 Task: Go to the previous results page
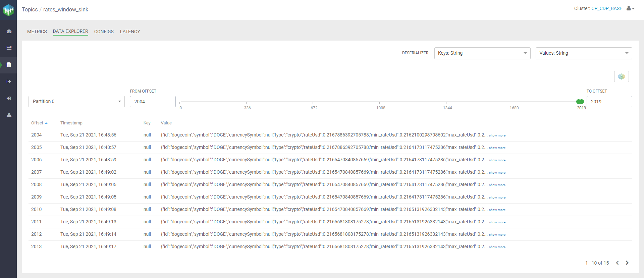click(617, 263)
